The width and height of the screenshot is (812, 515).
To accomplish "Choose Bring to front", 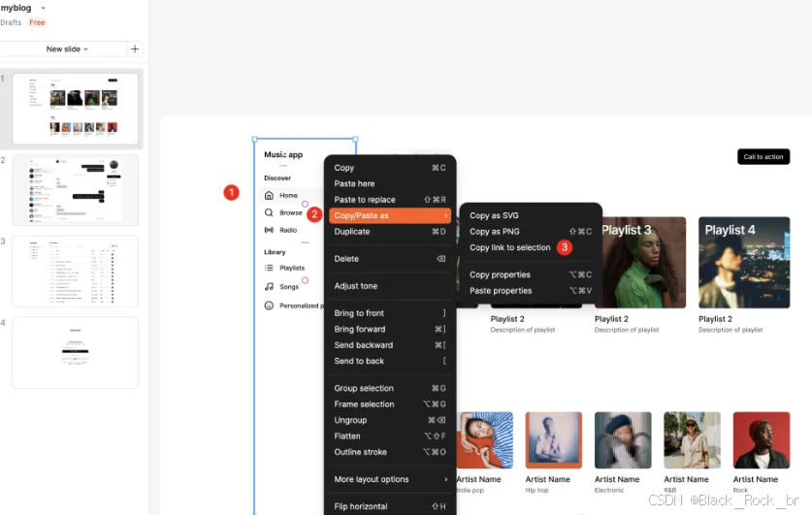I will (390, 313).
